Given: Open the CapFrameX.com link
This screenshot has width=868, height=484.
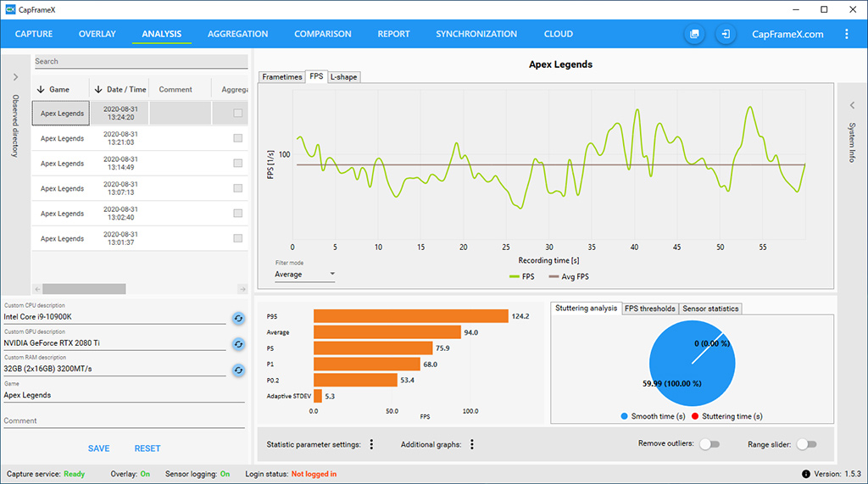Looking at the screenshot, I should pos(787,35).
